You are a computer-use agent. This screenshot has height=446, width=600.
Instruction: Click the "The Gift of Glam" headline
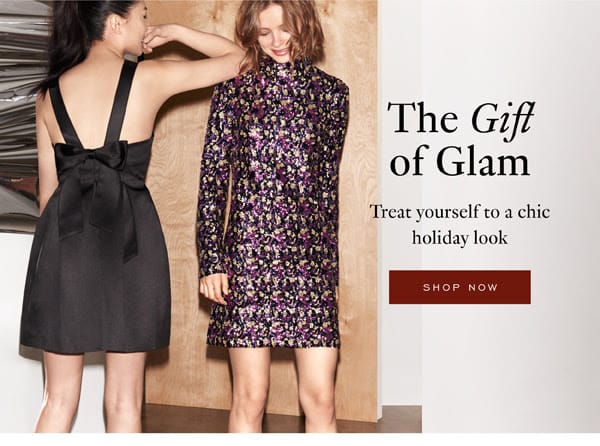point(460,139)
